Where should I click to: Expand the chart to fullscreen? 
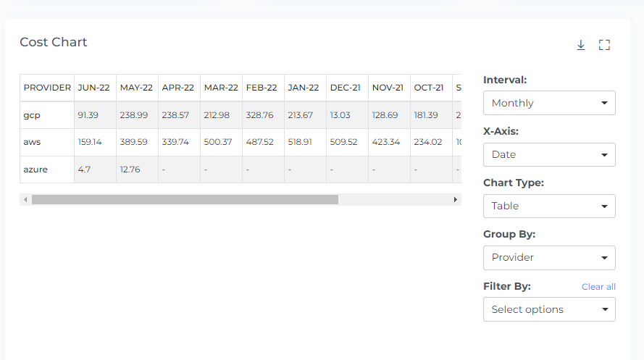click(605, 45)
